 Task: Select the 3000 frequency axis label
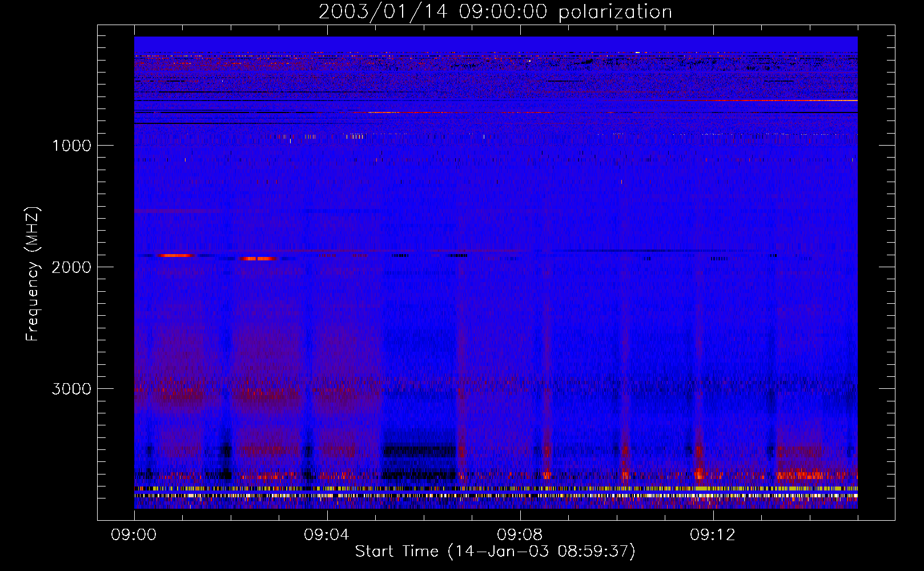point(71,389)
